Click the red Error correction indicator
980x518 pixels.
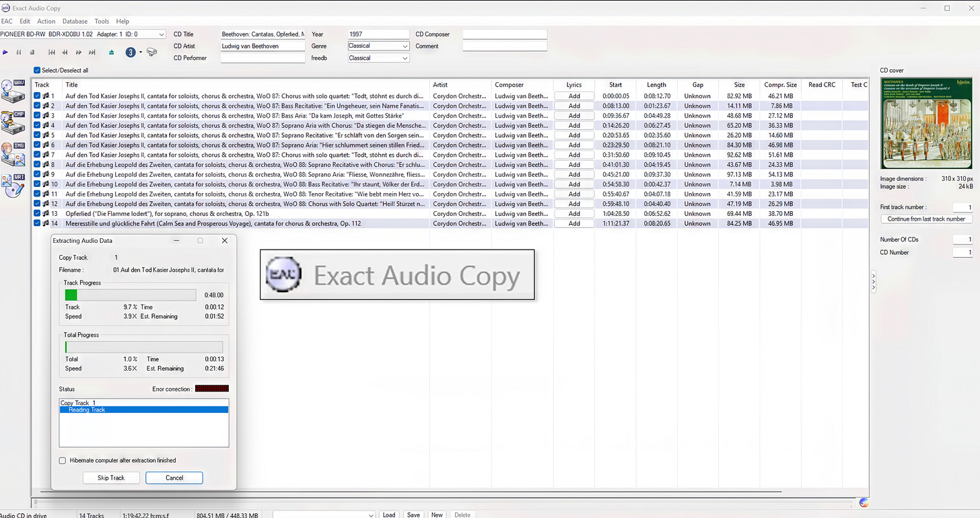[212, 389]
